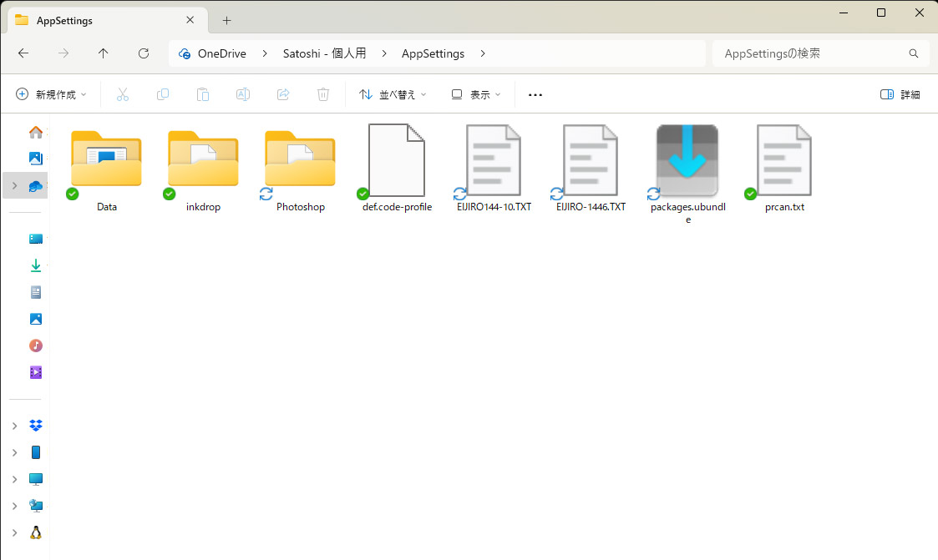The height and width of the screenshot is (560, 938).
Task: Go forward with the right arrow
Action: coord(63,53)
